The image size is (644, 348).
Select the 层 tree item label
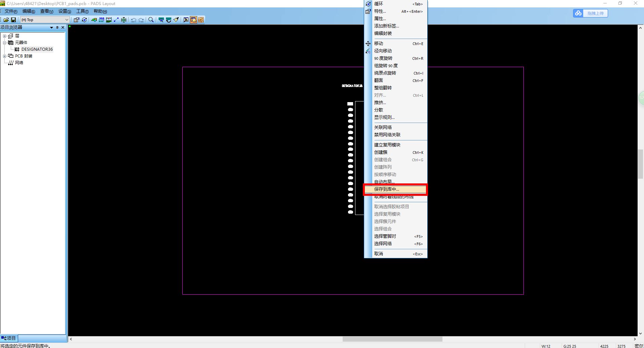point(17,36)
